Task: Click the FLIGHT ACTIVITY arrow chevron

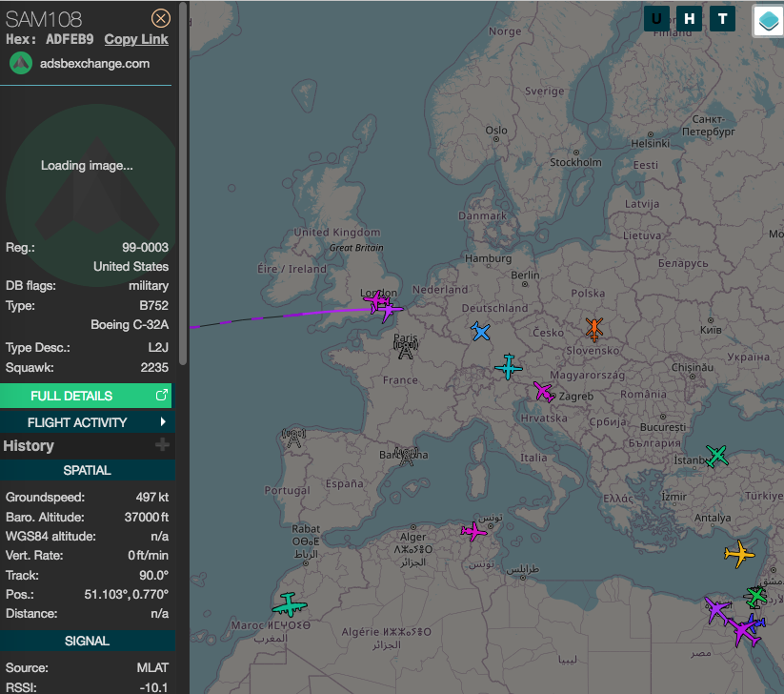Action: pyautogui.click(x=163, y=421)
